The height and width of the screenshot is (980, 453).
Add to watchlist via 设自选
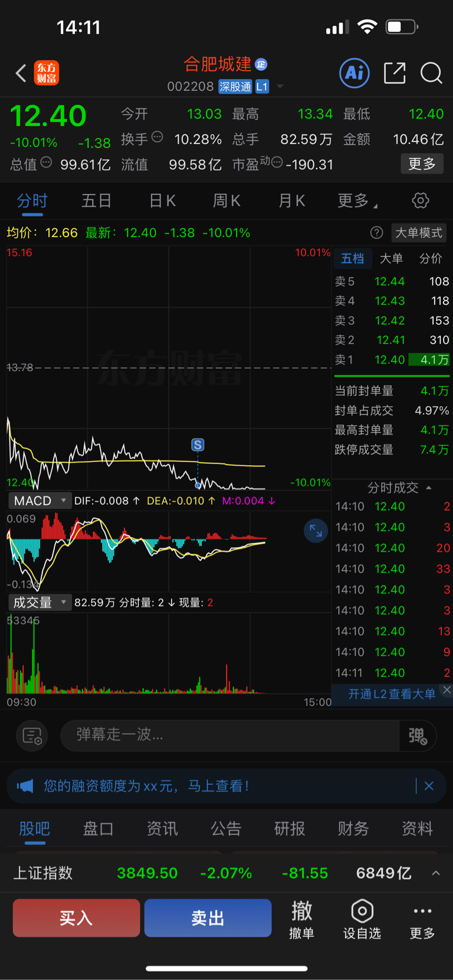click(362, 919)
